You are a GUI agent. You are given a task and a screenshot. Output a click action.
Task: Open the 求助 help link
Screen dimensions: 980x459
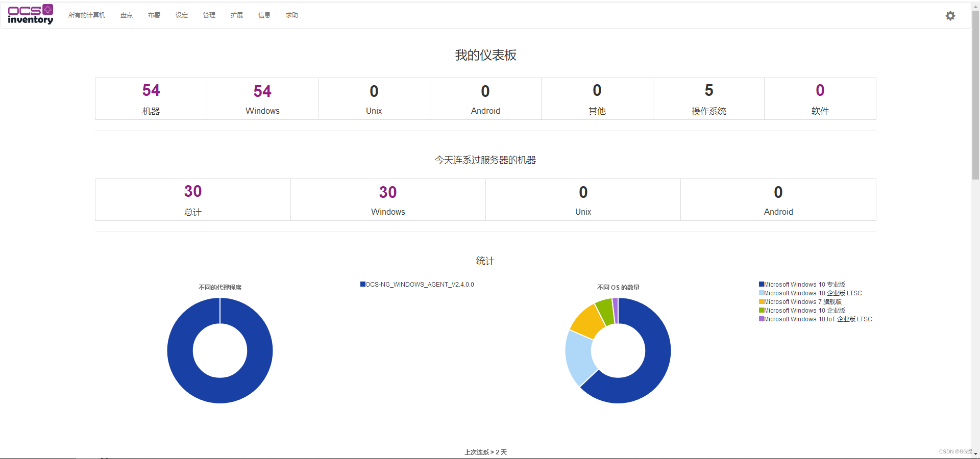click(x=291, y=15)
